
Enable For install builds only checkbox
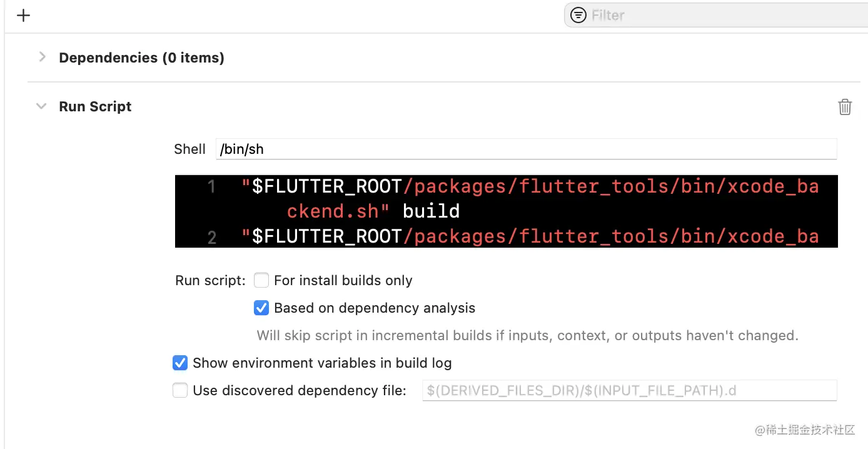[261, 280]
